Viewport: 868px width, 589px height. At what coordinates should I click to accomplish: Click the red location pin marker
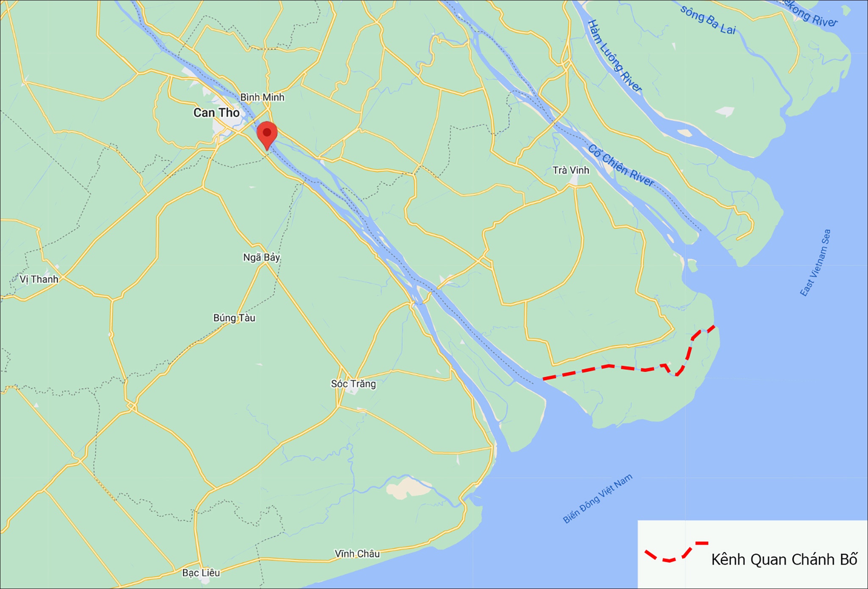point(267,135)
